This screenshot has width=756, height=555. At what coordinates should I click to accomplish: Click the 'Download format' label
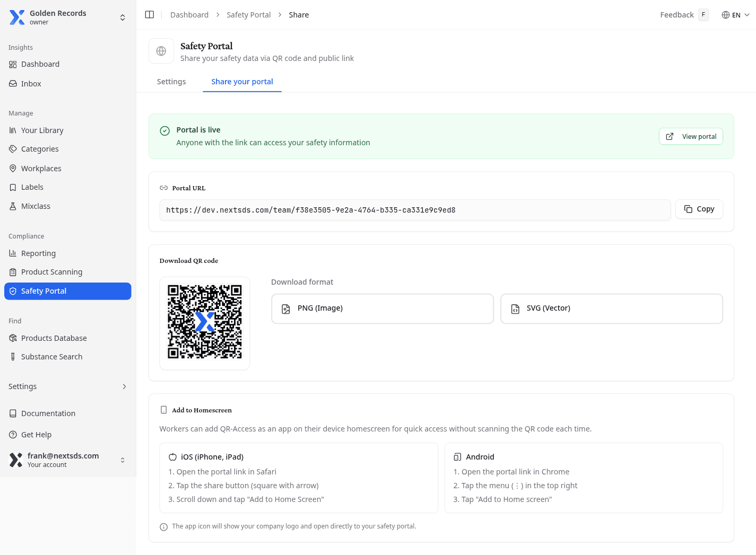[x=302, y=282]
